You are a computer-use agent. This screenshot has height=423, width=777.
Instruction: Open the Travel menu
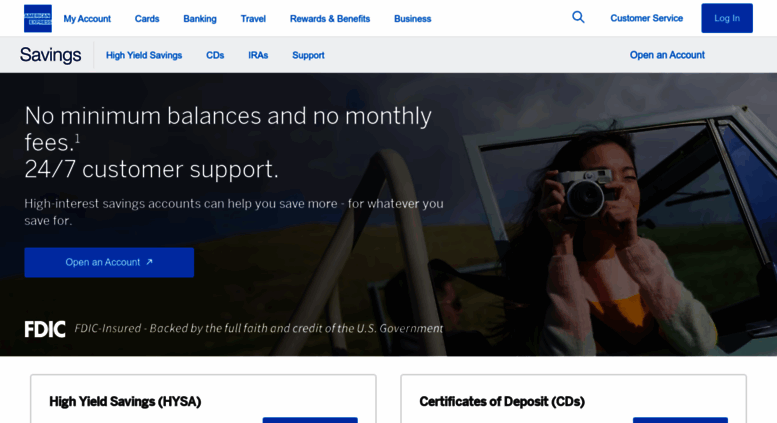pyautogui.click(x=253, y=19)
